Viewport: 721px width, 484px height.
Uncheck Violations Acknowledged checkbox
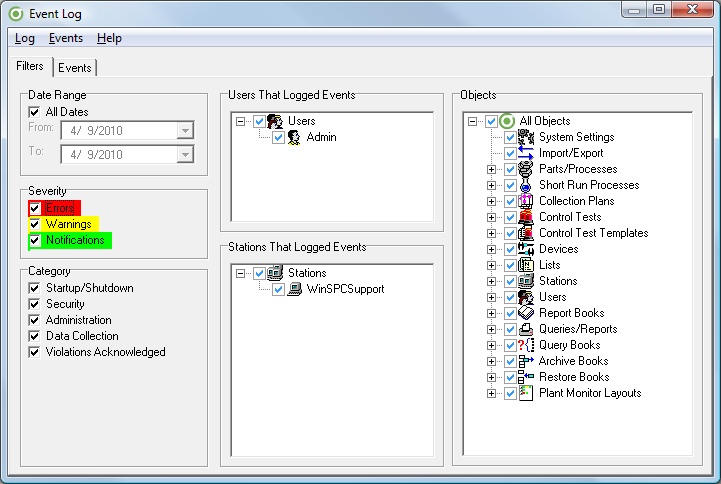[34, 352]
